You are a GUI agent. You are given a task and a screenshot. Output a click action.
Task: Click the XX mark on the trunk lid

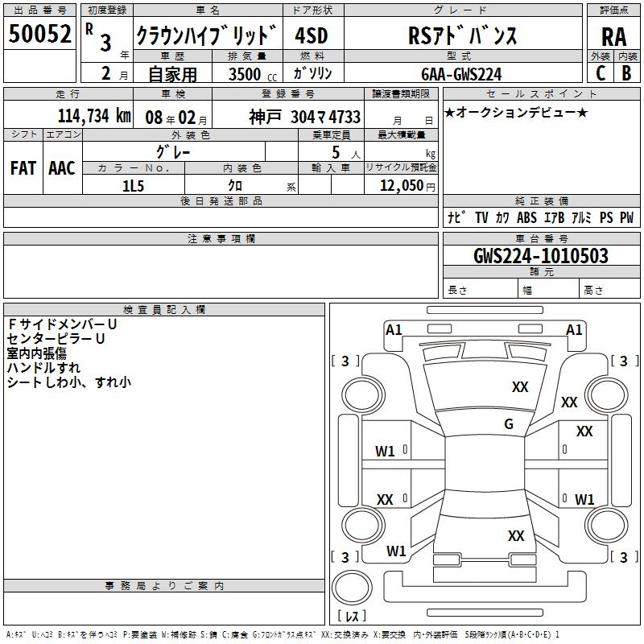point(516,535)
